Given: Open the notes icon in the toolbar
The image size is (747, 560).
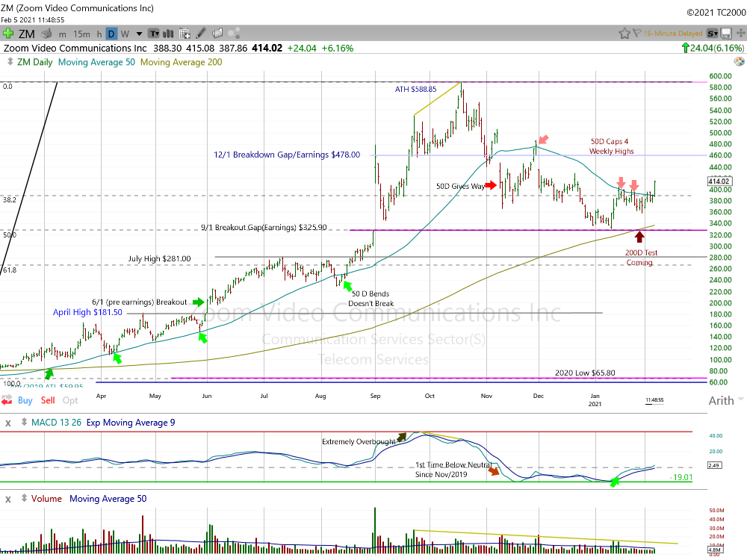Looking at the screenshot, I should 217,34.
